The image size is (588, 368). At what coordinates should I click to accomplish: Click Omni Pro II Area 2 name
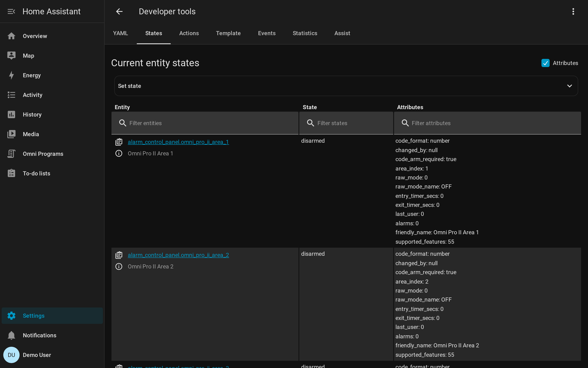pyautogui.click(x=151, y=267)
